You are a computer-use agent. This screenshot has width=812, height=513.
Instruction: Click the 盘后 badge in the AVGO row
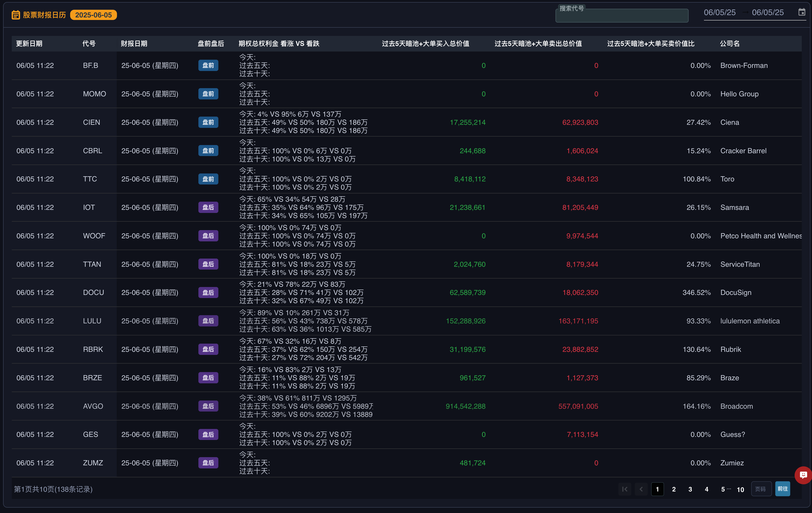[208, 406]
